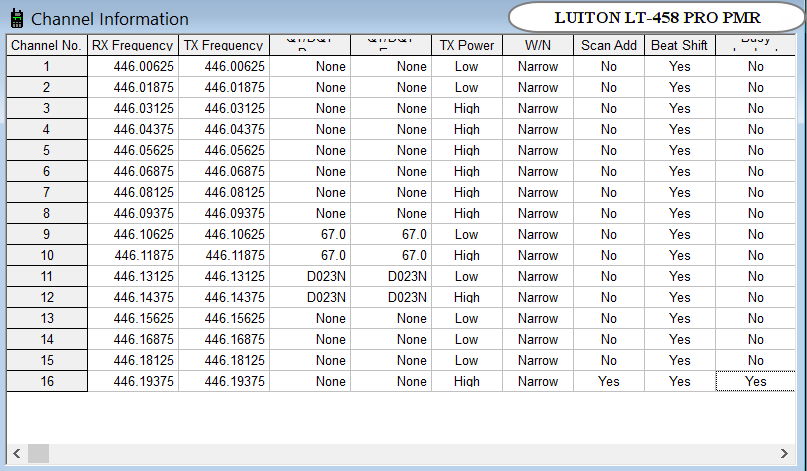
Task: Click TX Power Low cell in channel 13
Action: [467, 318]
